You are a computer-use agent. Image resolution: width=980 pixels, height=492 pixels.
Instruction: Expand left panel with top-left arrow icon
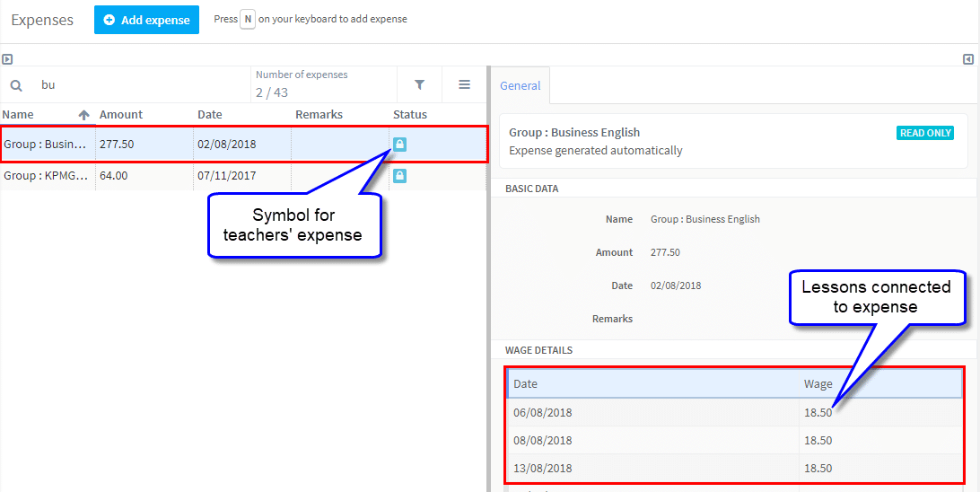click(x=7, y=60)
